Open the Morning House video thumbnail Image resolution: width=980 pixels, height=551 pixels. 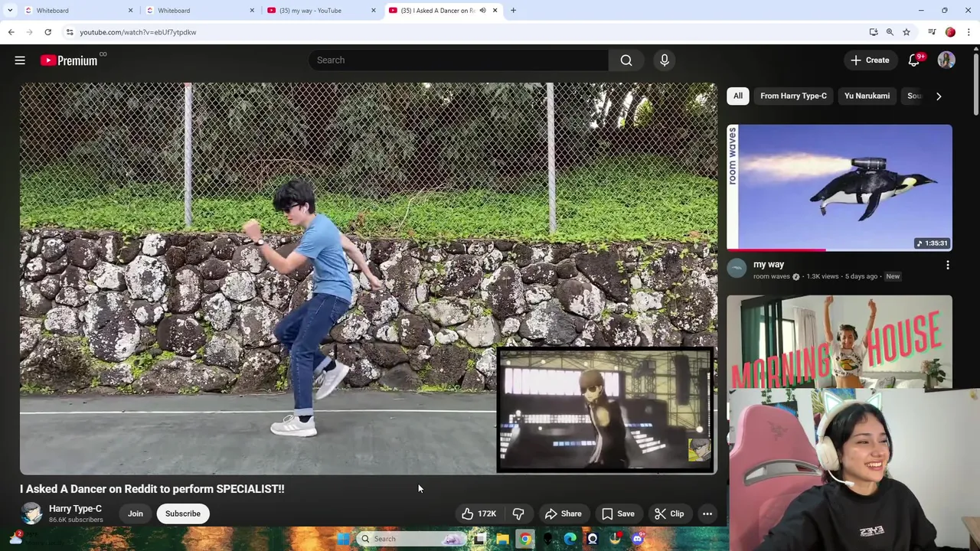(x=839, y=341)
